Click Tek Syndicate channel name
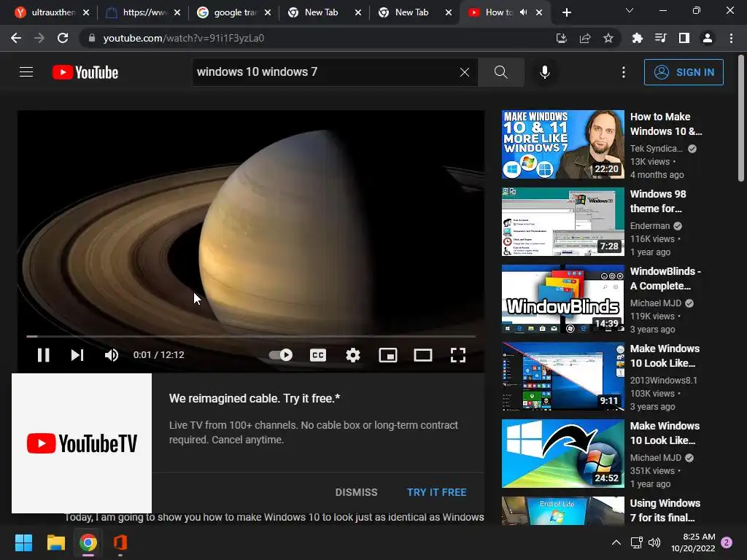 [x=656, y=149]
